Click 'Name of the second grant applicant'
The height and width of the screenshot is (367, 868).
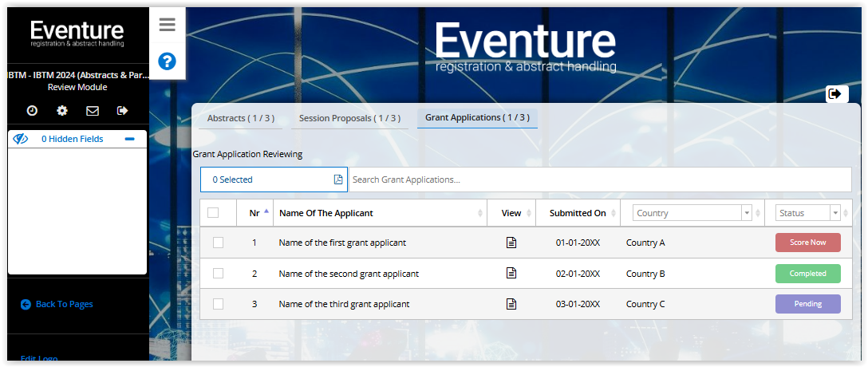[x=349, y=274]
